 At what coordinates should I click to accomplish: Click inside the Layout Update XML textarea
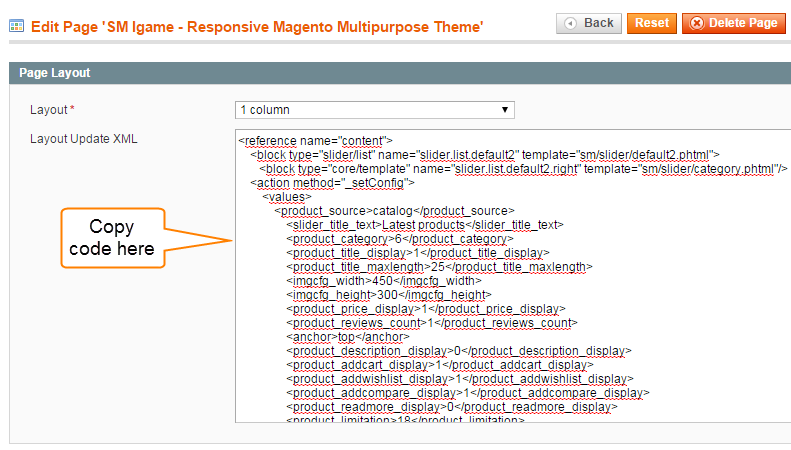[x=513, y=276]
